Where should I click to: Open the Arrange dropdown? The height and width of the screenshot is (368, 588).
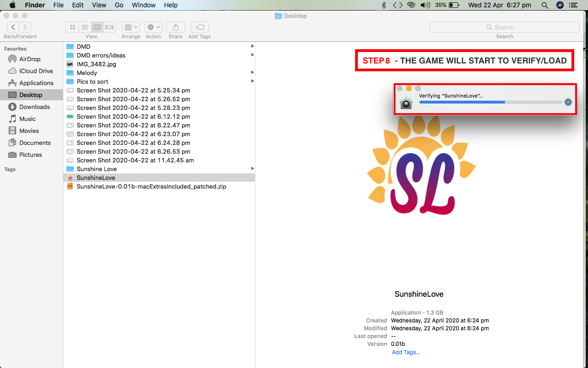(x=131, y=27)
